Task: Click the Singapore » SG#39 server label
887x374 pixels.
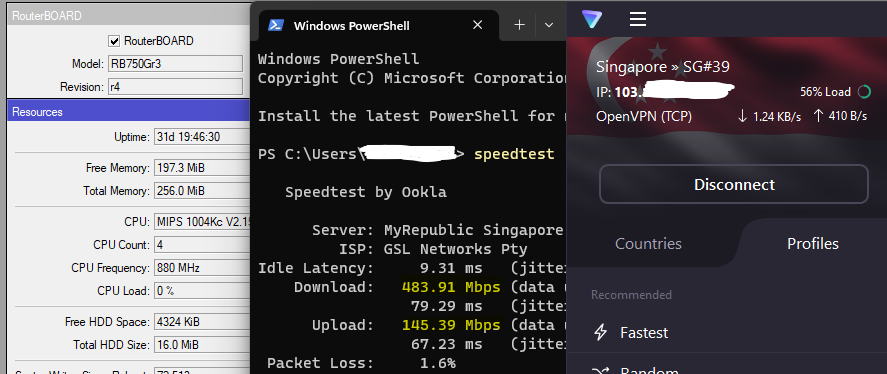Action: 662,67
